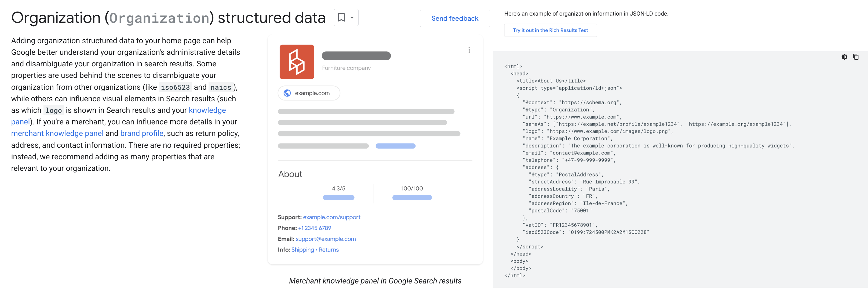Open Try it out in Rich Results Test

(x=550, y=30)
